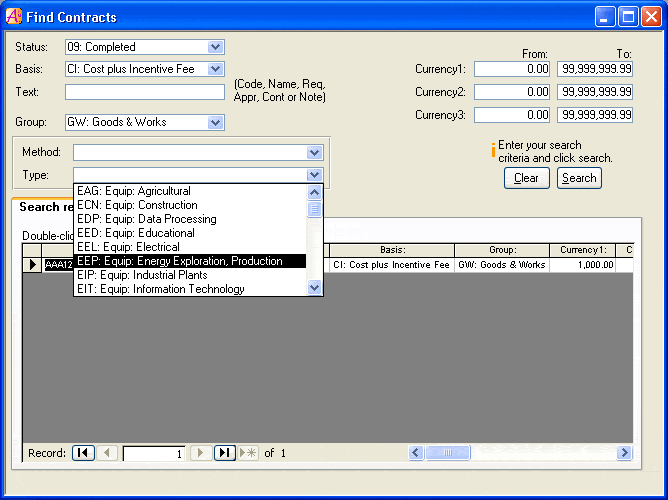Choose EDP: Equip: Data Processing from list
Viewport: 668px width, 500px height.
pyautogui.click(x=190, y=219)
